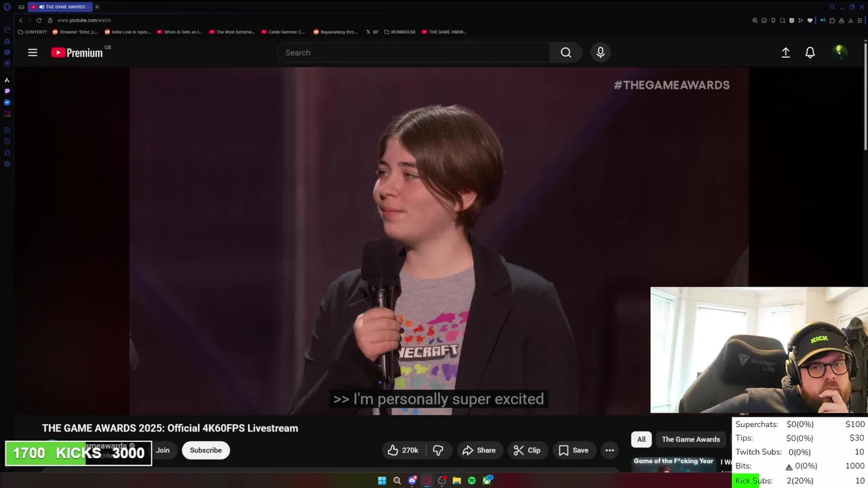Open the Opera browser menu logo

pos(7,7)
